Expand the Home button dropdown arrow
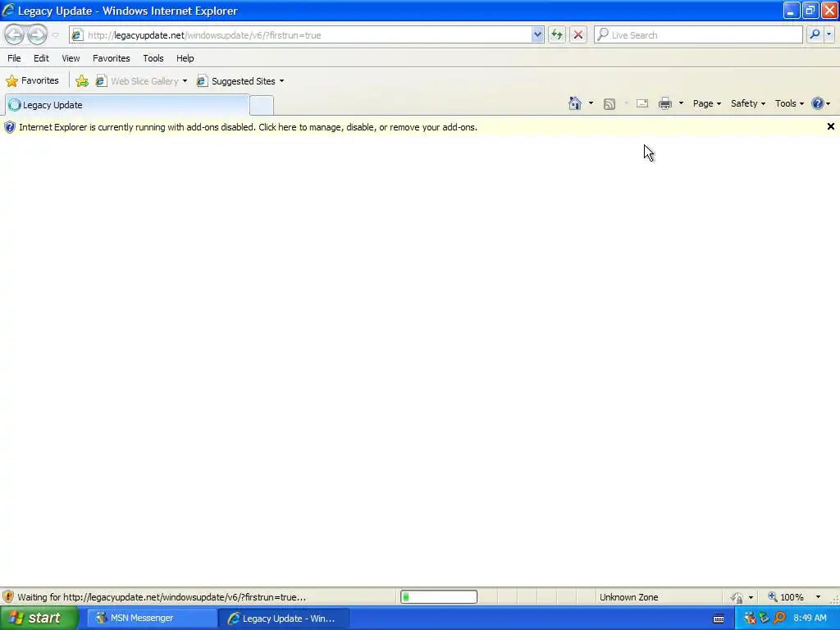 point(591,103)
